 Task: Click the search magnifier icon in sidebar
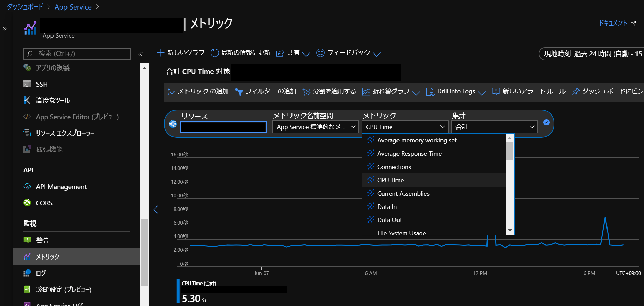[30, 53]
